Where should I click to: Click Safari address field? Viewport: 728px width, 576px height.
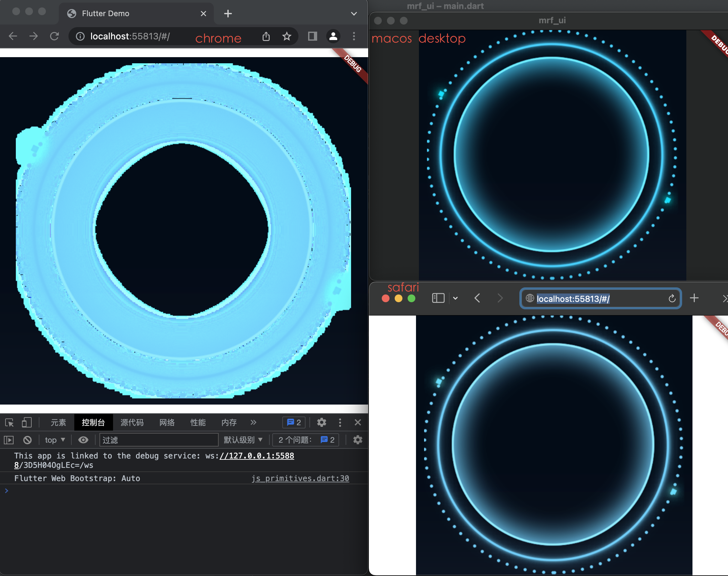pyautogui.click(x=600, y=298)
